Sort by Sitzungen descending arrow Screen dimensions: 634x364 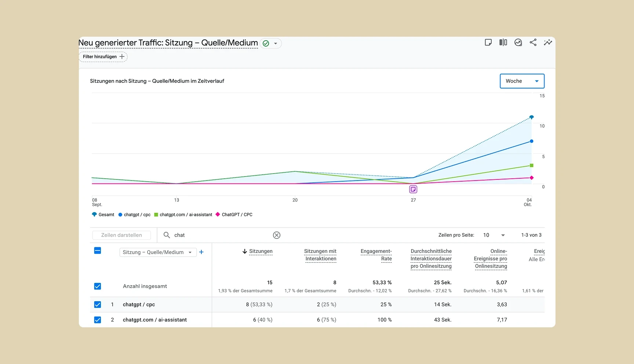point(245,251)
